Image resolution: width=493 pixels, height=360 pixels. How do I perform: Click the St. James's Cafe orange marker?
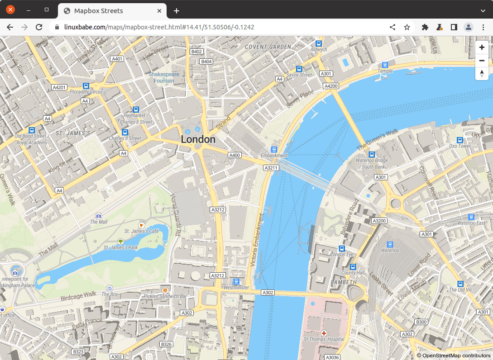[x=141, y=225]
